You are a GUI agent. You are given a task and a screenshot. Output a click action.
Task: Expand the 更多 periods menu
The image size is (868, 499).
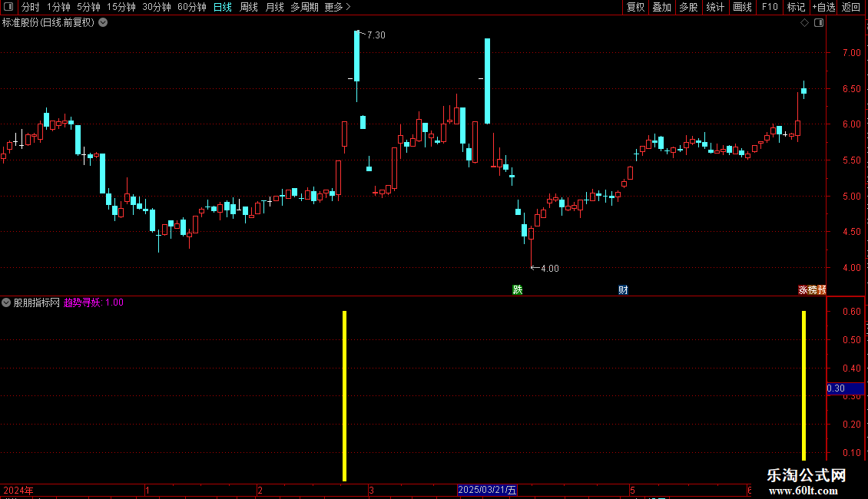(337, 7)
